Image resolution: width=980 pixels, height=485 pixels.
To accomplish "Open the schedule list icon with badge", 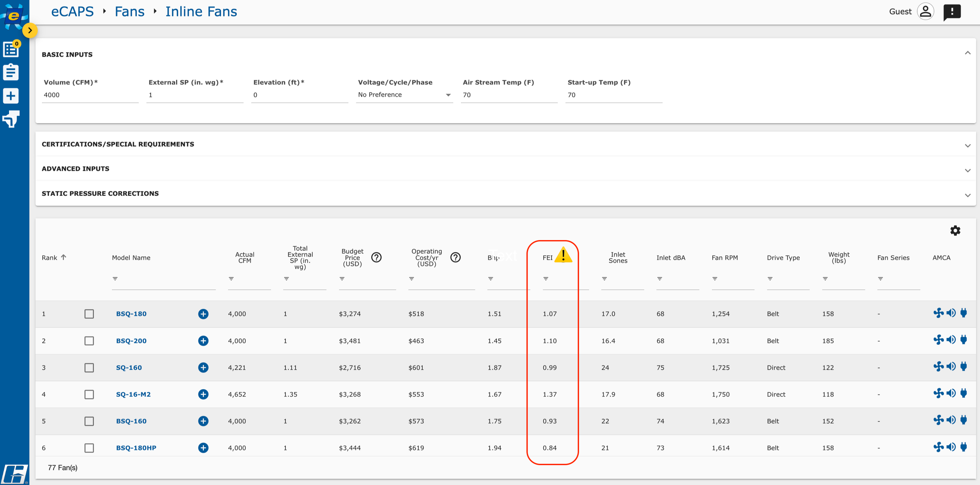I will pos(11,49).
